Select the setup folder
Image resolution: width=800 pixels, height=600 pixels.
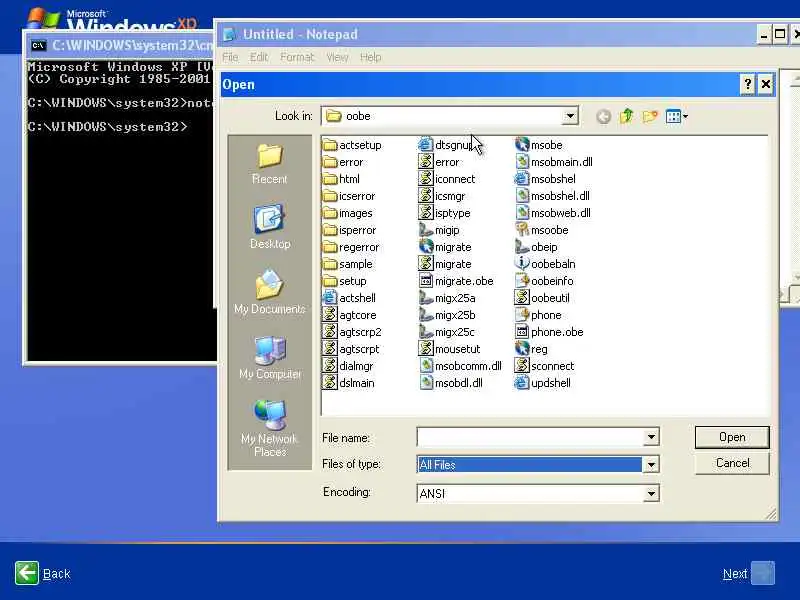[345, 281]
